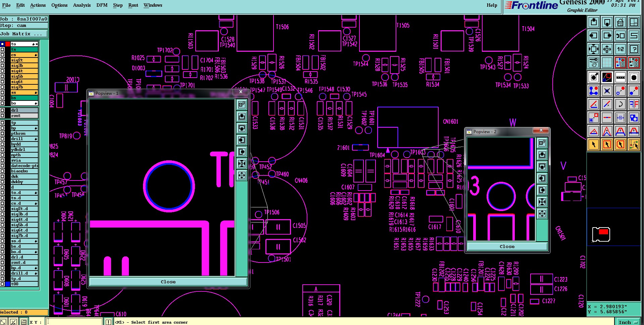Close the Popview - 1 window

[x=241, y=92]
